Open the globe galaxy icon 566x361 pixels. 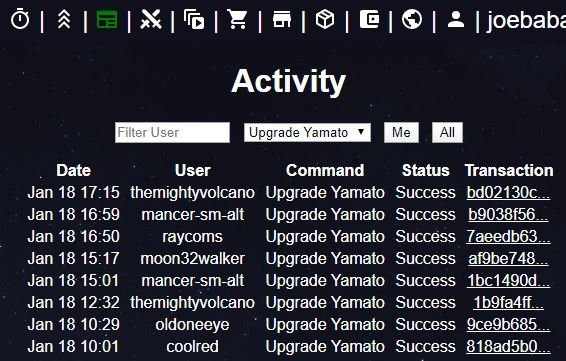412,19
